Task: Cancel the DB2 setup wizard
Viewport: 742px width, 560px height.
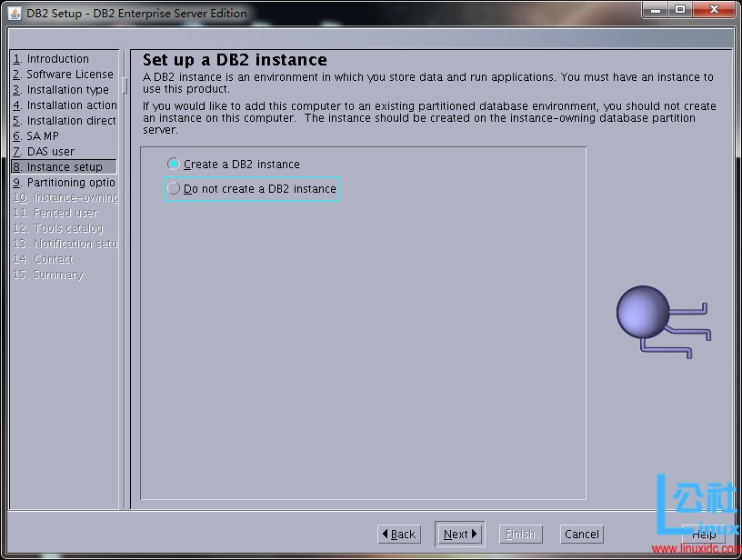Action: [581, 534]
